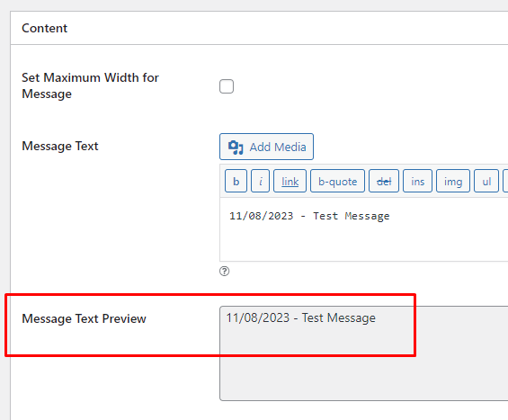This screenshot has width=508, height=420.
Task: Start an unordered list with ul
Action: pos(486,181)
